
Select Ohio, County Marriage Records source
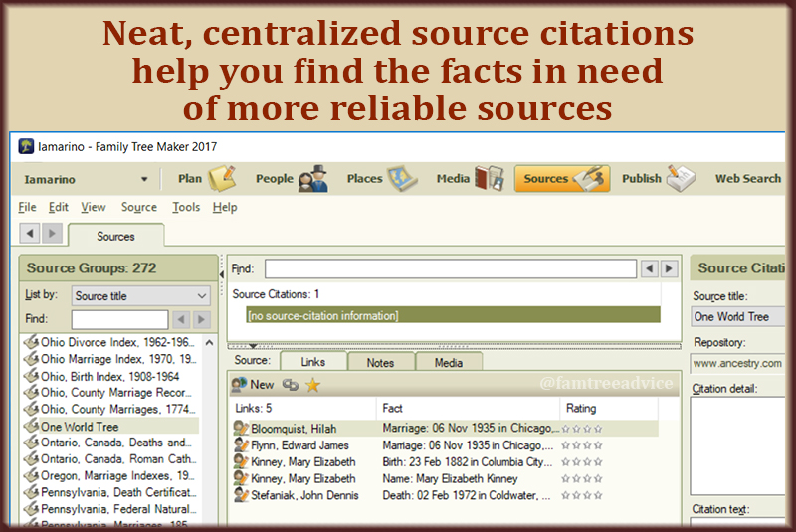coord(109,393)
